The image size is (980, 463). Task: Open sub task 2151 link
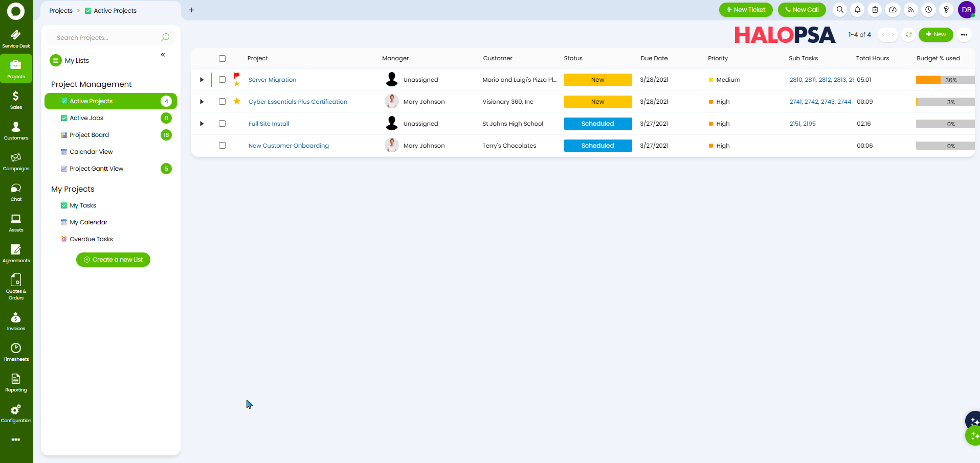pos(795,124)
